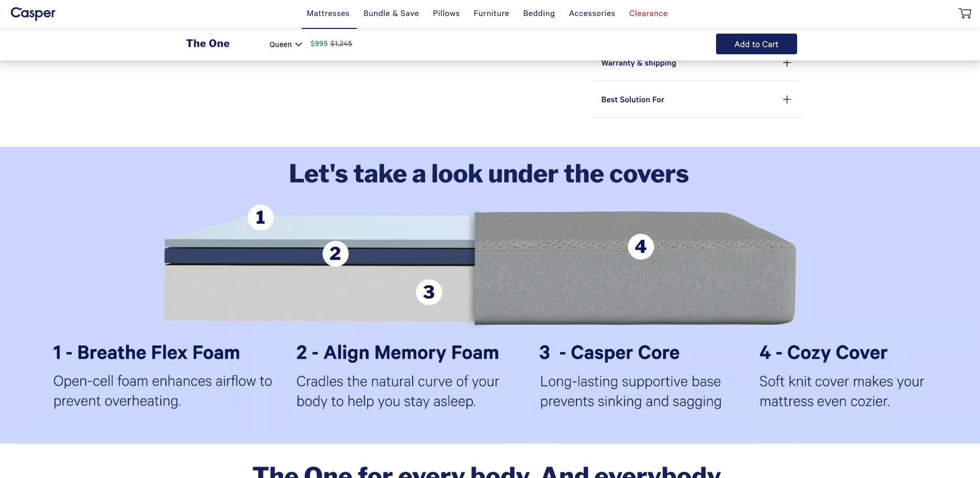Viewport: 980px width, 478px height.
Task: Go to Pillows section
Action: pos(446,13)
